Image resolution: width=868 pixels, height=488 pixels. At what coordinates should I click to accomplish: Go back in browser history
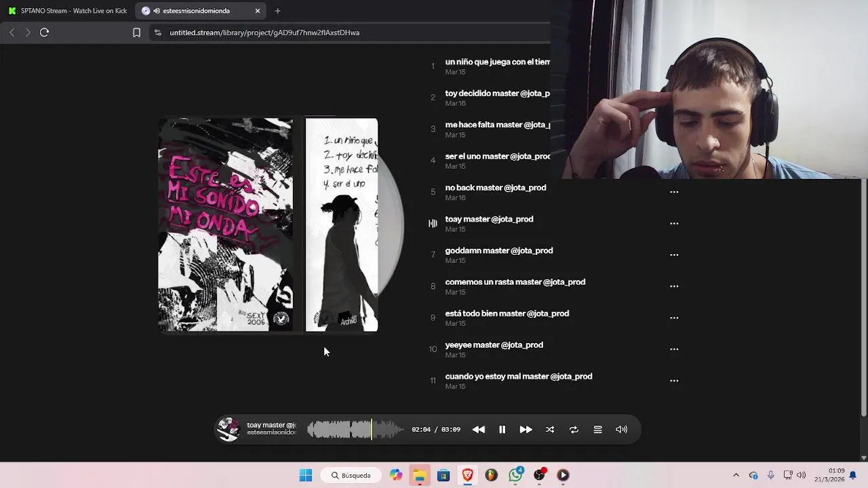click(x=12, y=33)
